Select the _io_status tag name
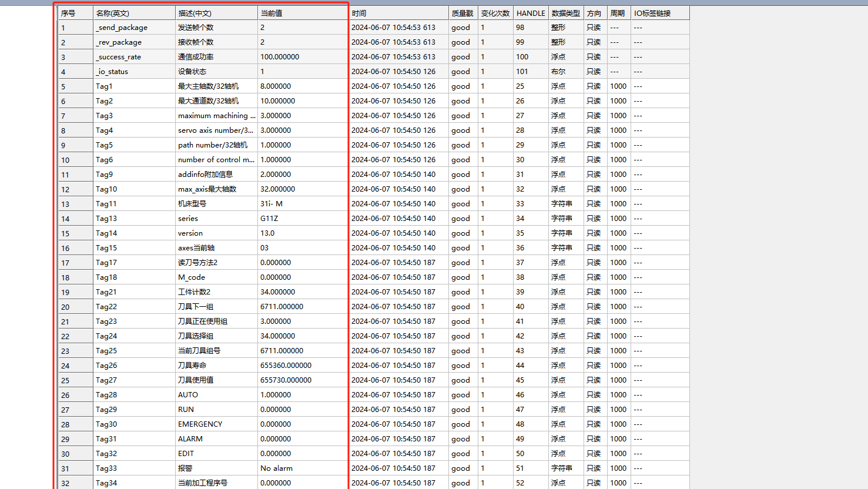 point(112,72)
